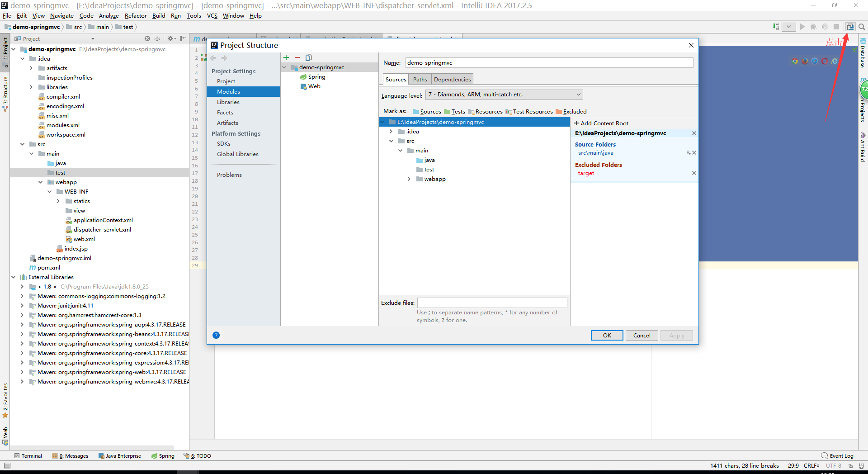Screen dimensions: 868x474
Task: Expand statics folder in Project tree
Action: click(x=58, y=201)
